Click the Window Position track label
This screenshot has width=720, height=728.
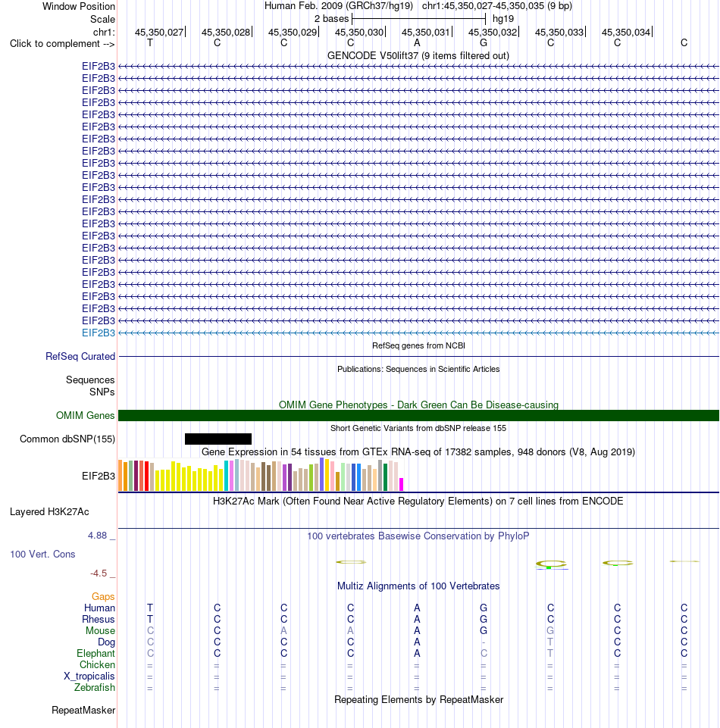(x=79, y=7)
